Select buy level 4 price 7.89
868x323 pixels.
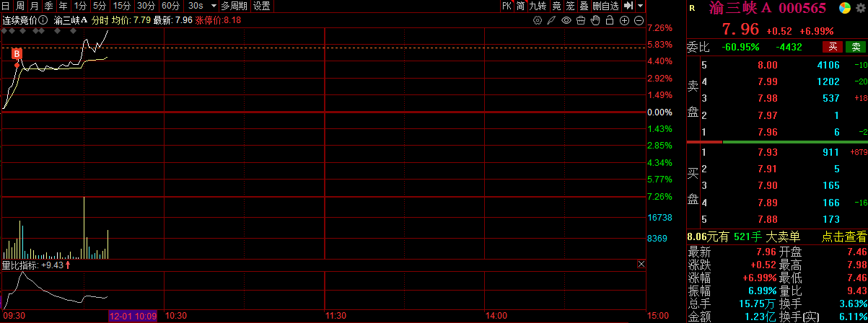coord(767,203)
